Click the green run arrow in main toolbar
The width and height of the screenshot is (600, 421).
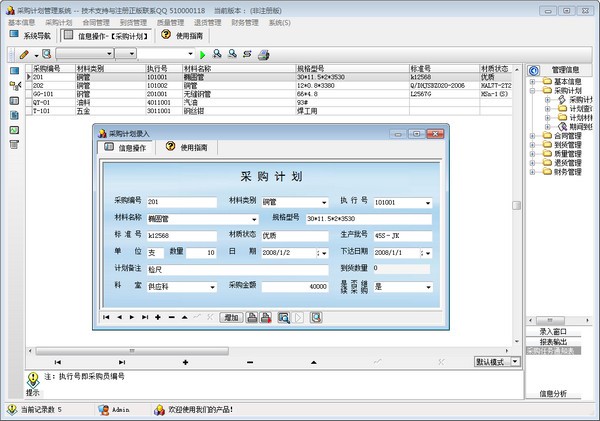[202, 53]
